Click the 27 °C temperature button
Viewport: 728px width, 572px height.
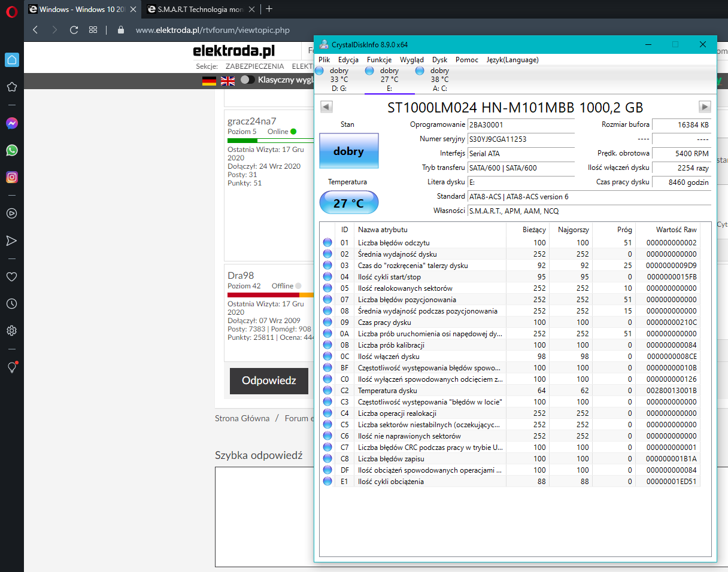point(349,202)
